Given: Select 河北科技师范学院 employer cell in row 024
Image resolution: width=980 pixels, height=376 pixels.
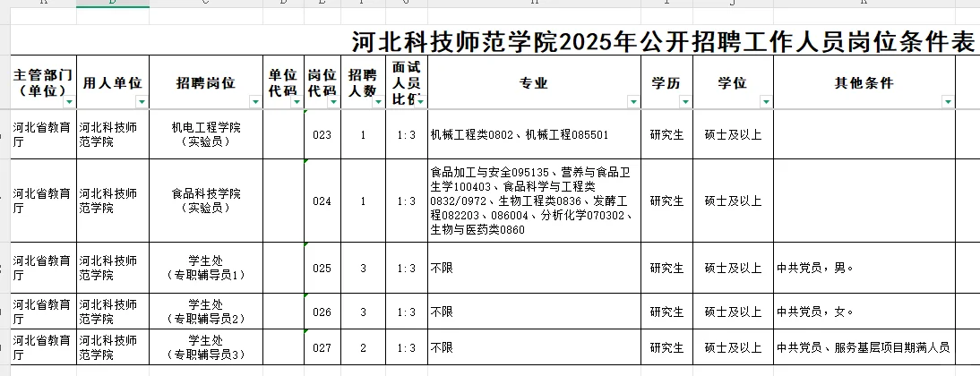Looking at the screenshot, I should tap(113, 201).
